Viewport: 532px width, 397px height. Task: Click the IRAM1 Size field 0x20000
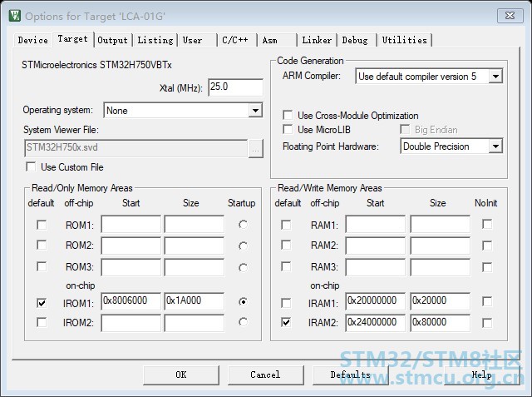440,301
